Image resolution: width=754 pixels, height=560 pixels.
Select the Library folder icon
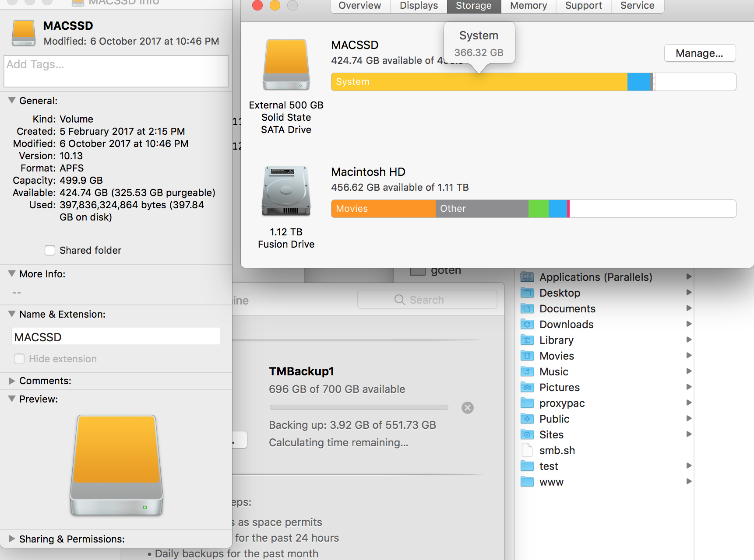click(527, 340)
